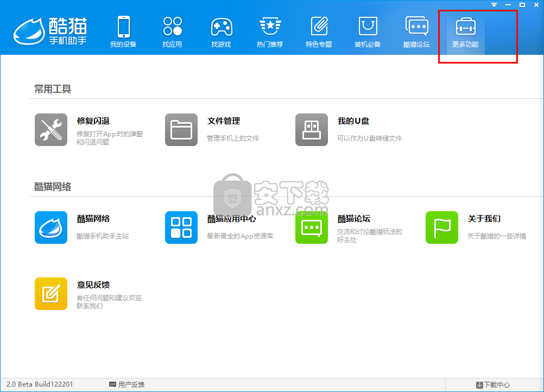This screenshot has height=392, width=544.
Task: Open the green 酷猫论坛 speech bubble icon
Action: (312, 227)
